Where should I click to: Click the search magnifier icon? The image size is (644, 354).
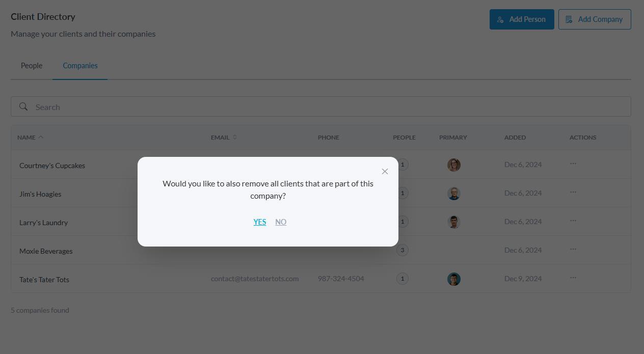[23, 106]
